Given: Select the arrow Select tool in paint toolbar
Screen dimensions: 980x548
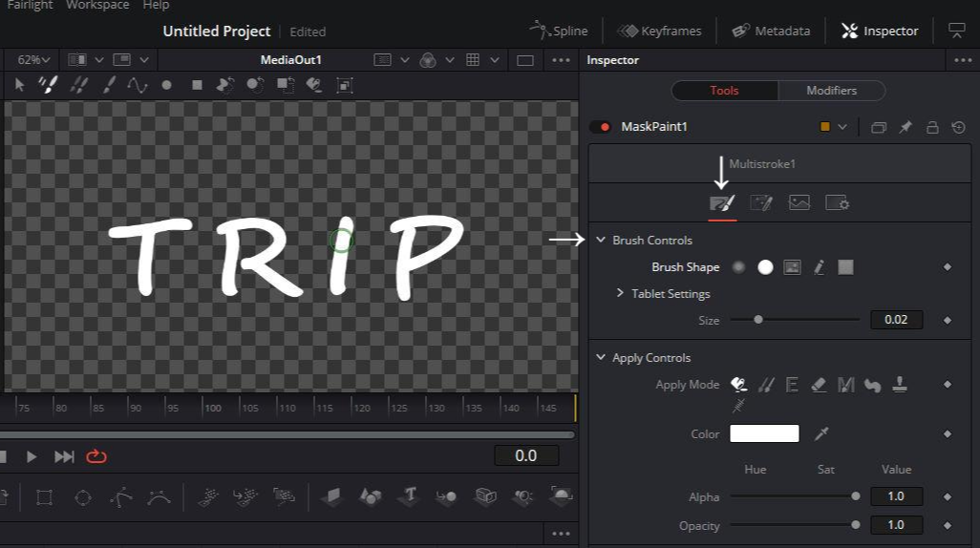Looking at the screenshot, I should 19,84.
